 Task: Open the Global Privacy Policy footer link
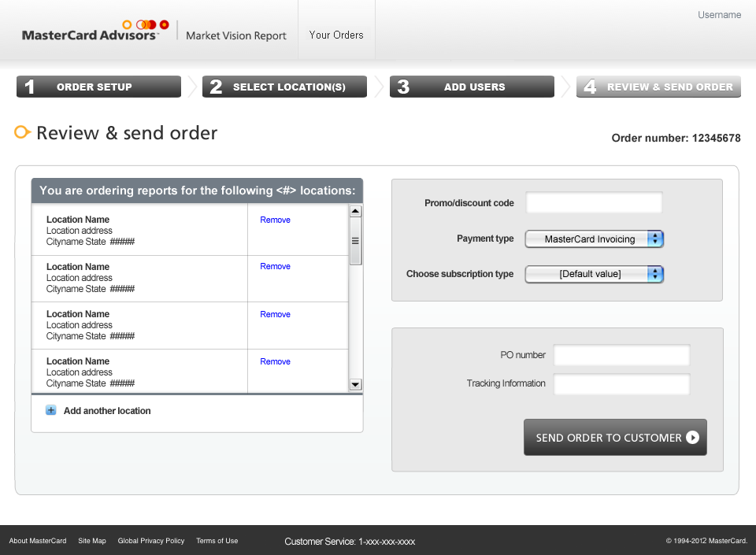pyautogui.click(x=150, y=541)
